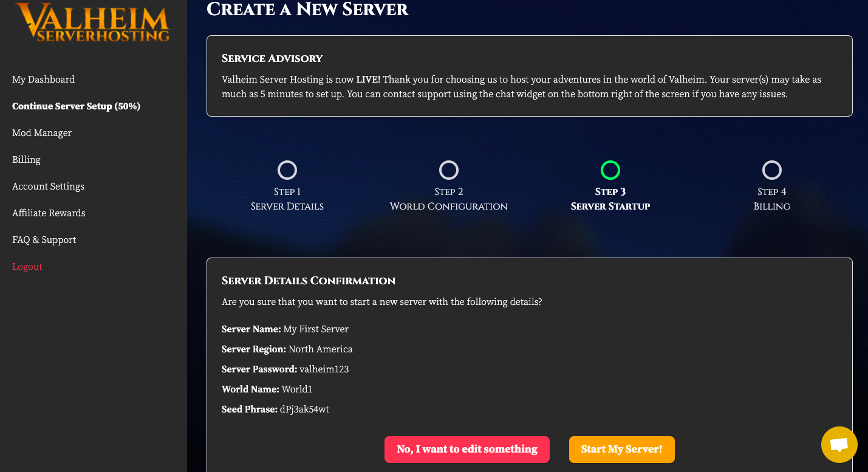Viewport: 868px width, 472px height.
Task: Open the chat support widget
Action: coord(839,445)
